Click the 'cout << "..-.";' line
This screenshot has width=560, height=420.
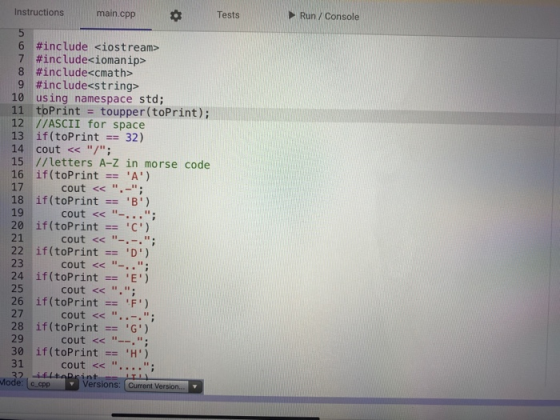coord(108,315)
